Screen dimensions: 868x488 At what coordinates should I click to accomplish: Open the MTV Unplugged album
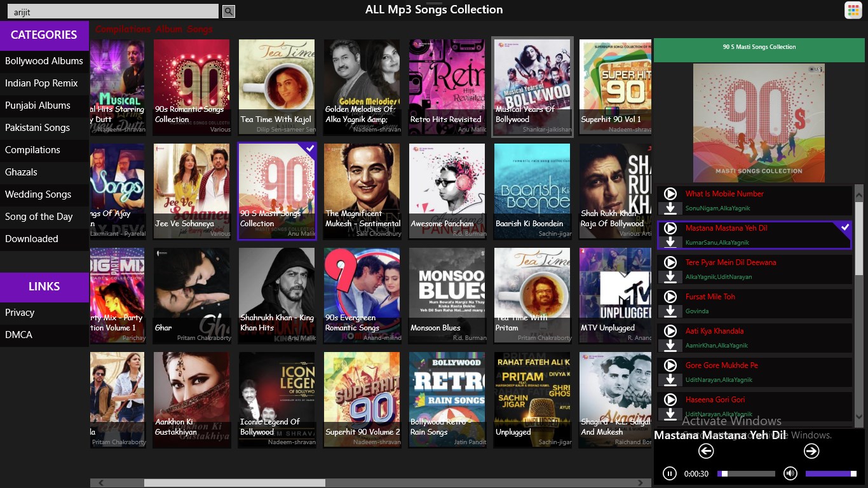[616, 295]
